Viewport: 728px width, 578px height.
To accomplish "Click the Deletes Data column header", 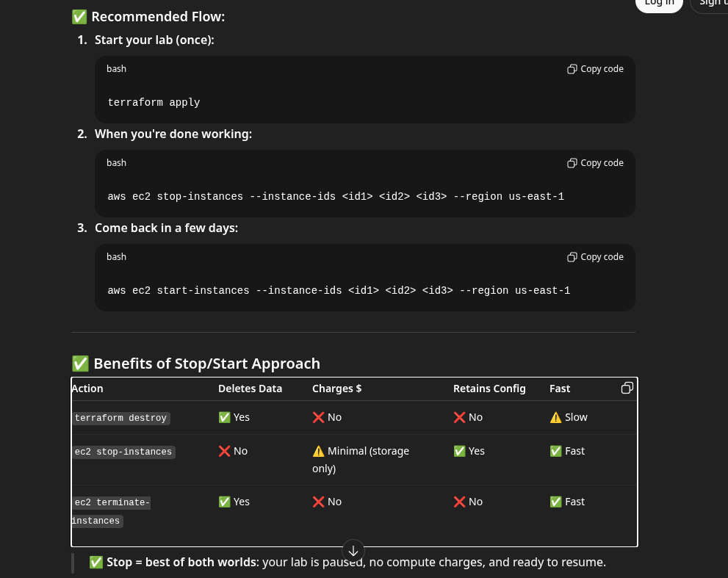I will click(x=250, y=389).
